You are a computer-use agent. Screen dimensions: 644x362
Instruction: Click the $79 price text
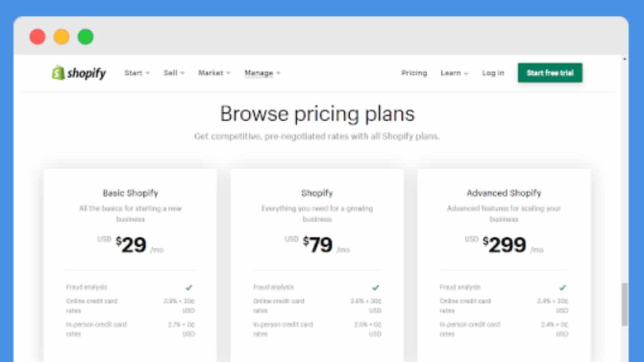317,245
